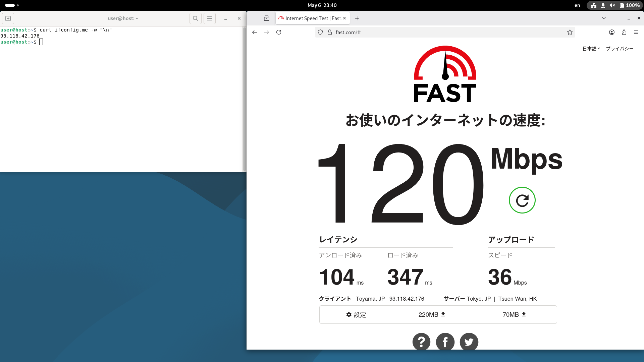Viewport: 644px width, 362px height.
Task: Open the help question mark icon
Action: [x=422, y=342]
